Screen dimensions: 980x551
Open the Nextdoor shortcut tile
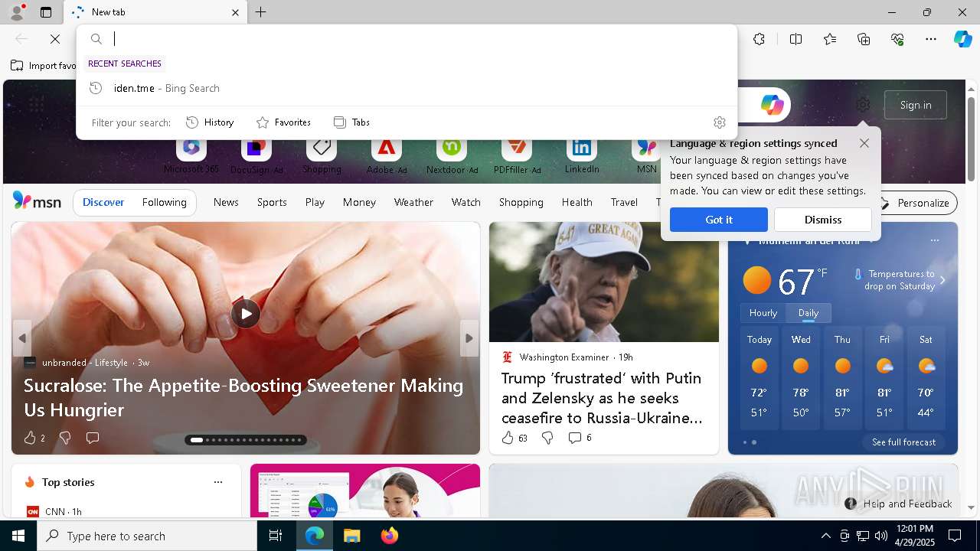tap(452, 156)
